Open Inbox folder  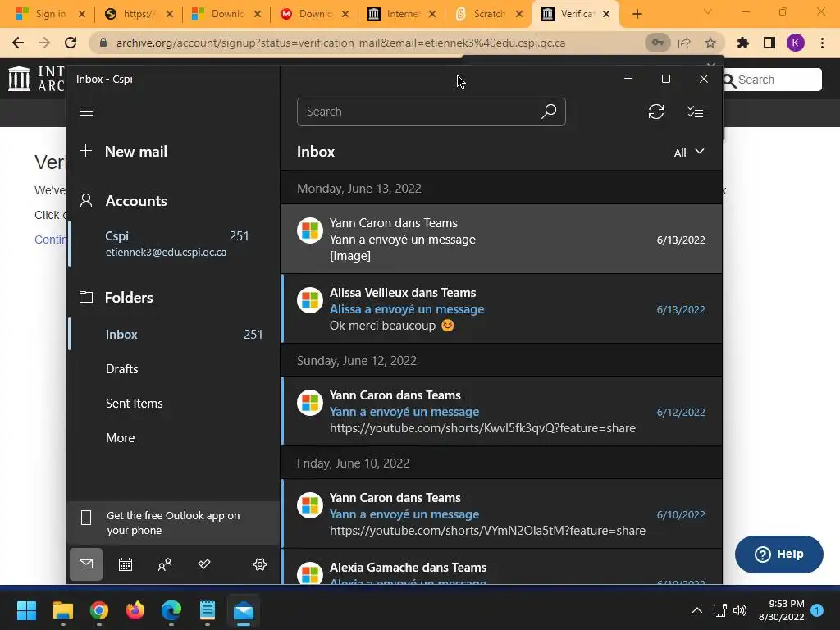click(174, 335)
